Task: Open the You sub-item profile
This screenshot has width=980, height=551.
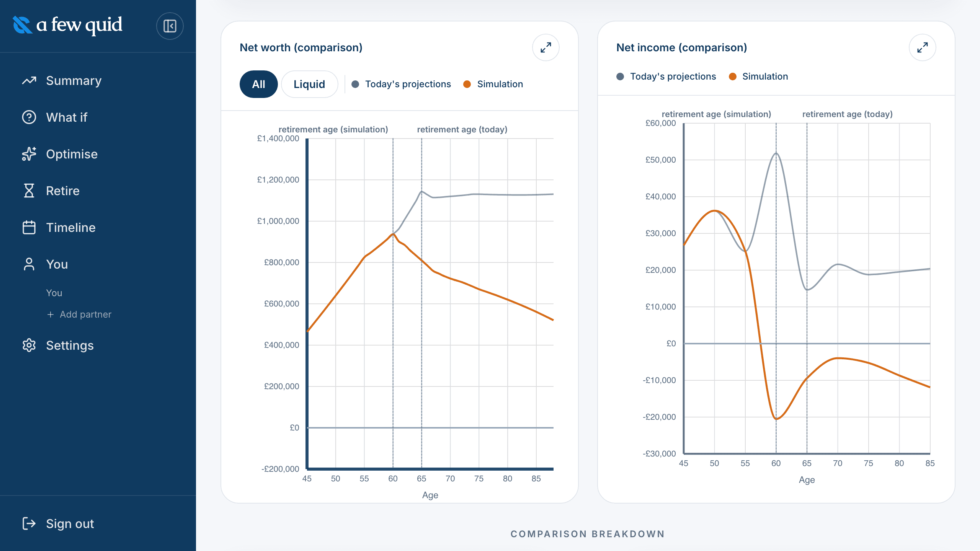Action: click(54, 293)
